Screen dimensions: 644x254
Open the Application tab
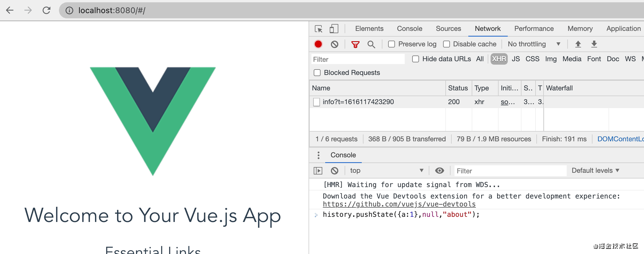623,29
